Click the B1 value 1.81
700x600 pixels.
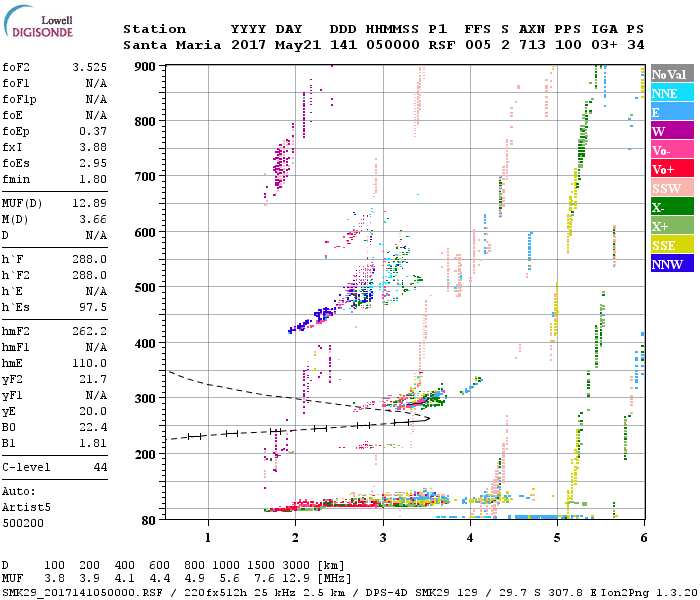coord(93,444)
